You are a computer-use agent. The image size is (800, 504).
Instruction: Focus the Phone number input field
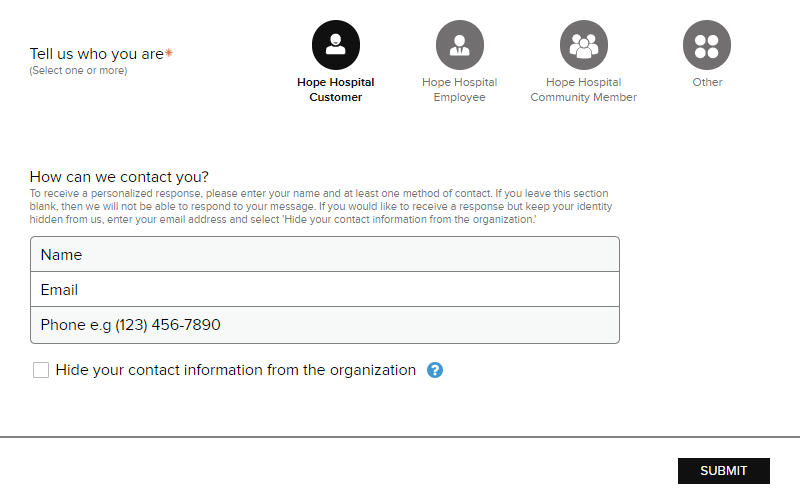tap(325, 325)
